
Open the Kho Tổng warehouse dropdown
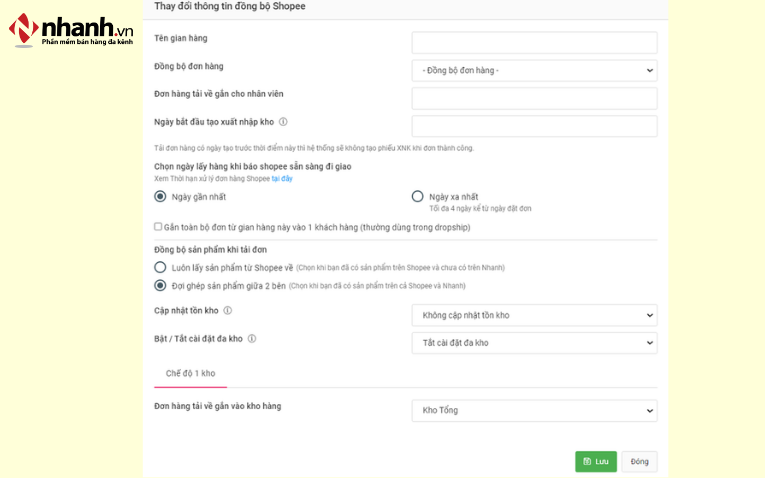[x=534, y=410]
